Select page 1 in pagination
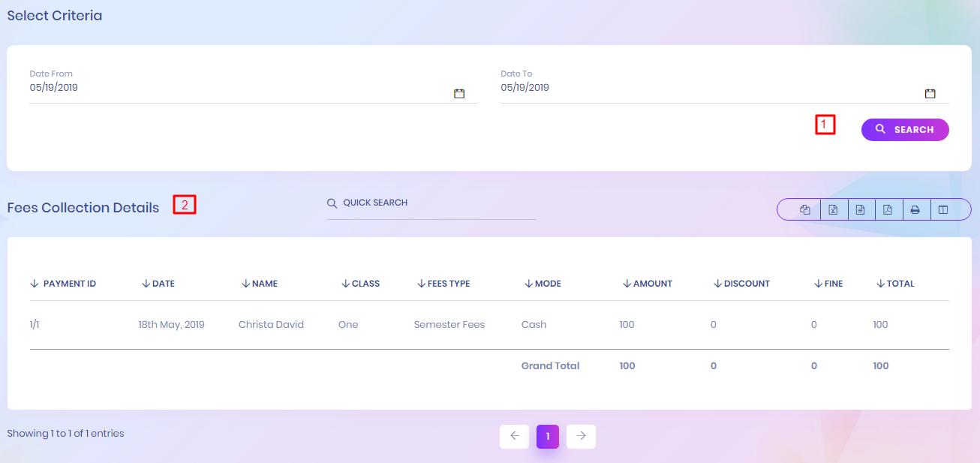Screen dimensions: 980x463 coord(548,437)
